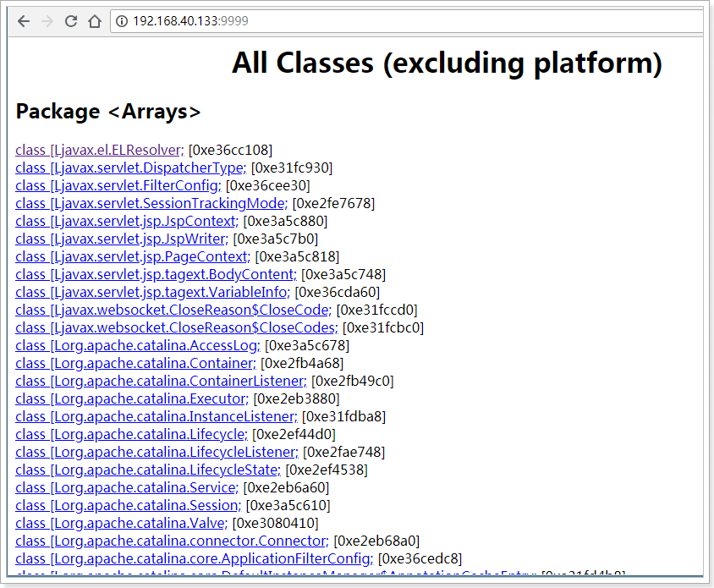Click address text [0xe31fdba8]
The image size is (714, 588).
pyautogui.click(x=343, y=416)
